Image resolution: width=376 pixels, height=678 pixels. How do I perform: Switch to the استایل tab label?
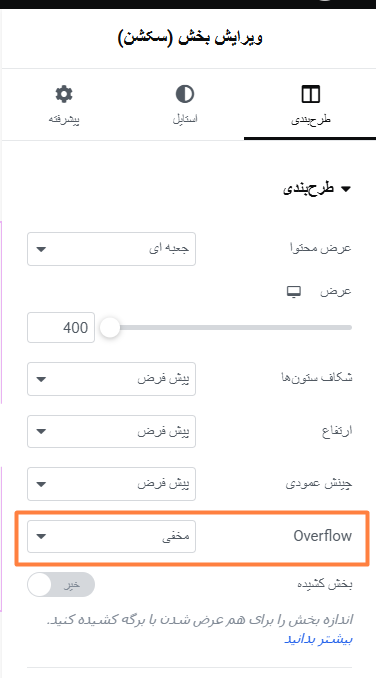pos(185,119)
